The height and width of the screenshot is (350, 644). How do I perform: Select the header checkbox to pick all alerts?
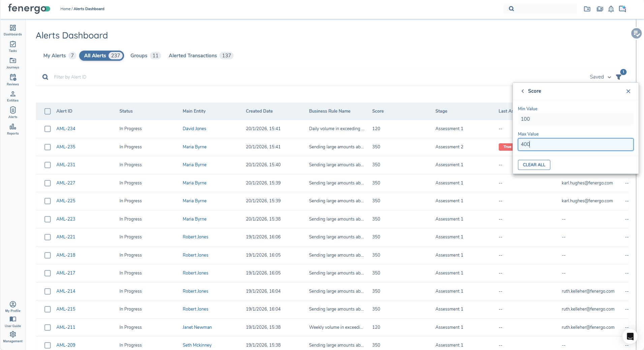click(x=48, y=111)
